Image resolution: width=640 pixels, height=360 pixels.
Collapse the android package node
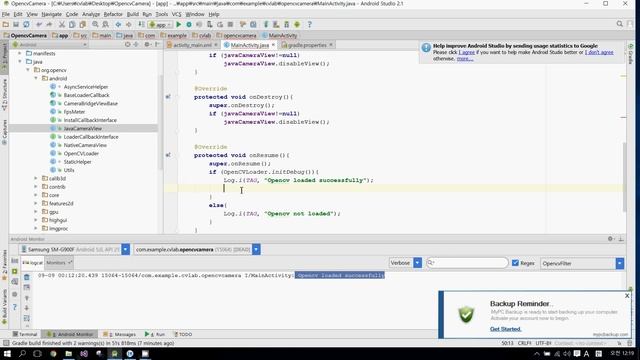[x=36, y=78]
